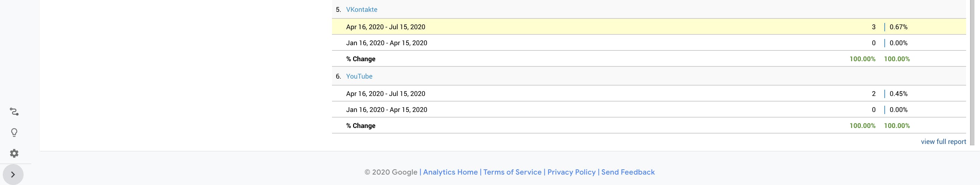Click the 0.45% value for YouTube
This screenshot has width=980, height=185.
pos(898,94)
